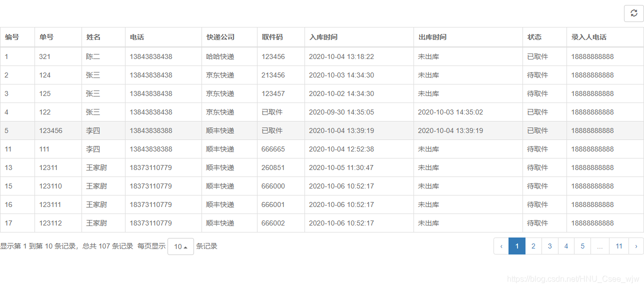The height and width of the screenshot is (288, 644).
Task: Click the 单号 column header
Action: [46, 37]
